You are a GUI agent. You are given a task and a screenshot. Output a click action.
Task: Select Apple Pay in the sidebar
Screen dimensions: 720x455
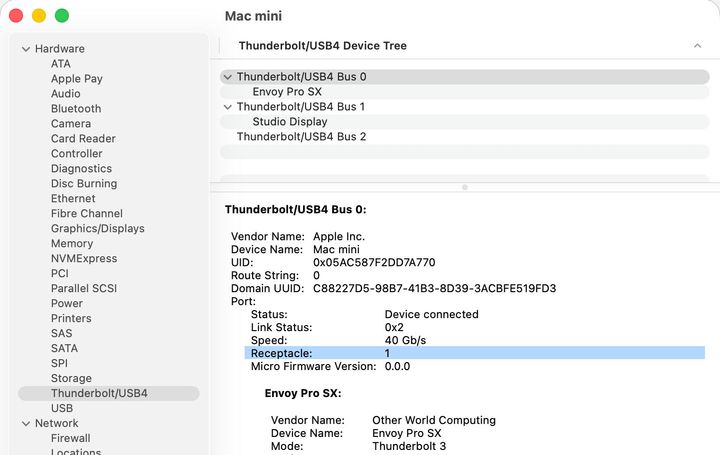coord(77,79)
